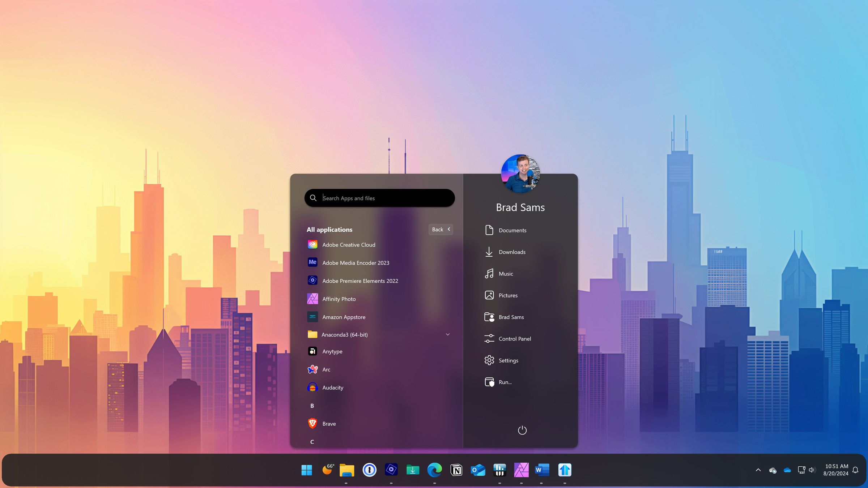The height and width of the screenshot is (488, 868).
Task: Open the green download app on taskbar
Action: pyautogui.click(x=413, y=470)
